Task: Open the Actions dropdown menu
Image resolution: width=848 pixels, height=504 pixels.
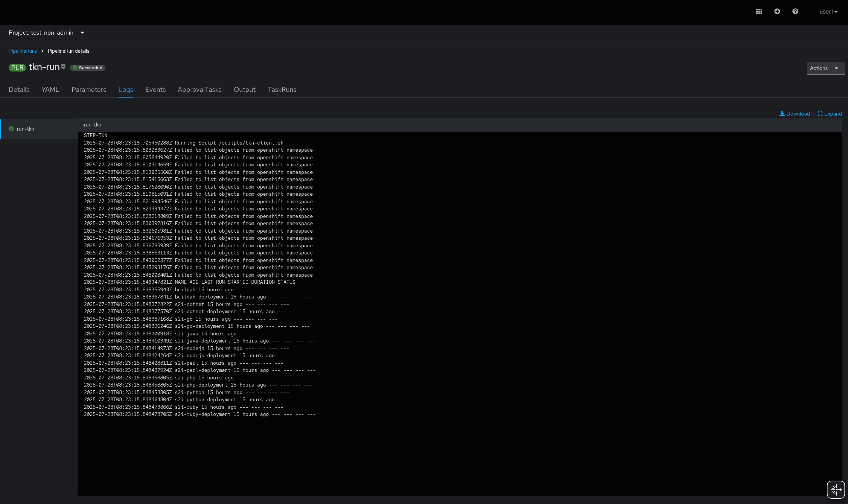Action: 825,68
